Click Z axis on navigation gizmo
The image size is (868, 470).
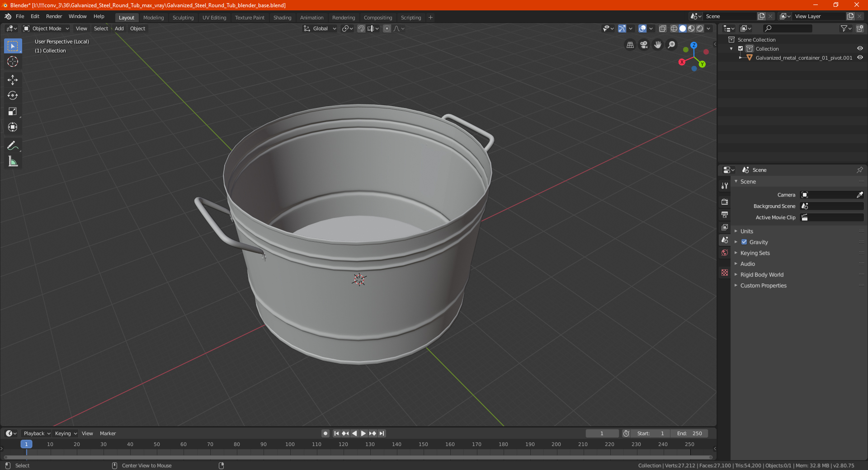coord(693,46)
